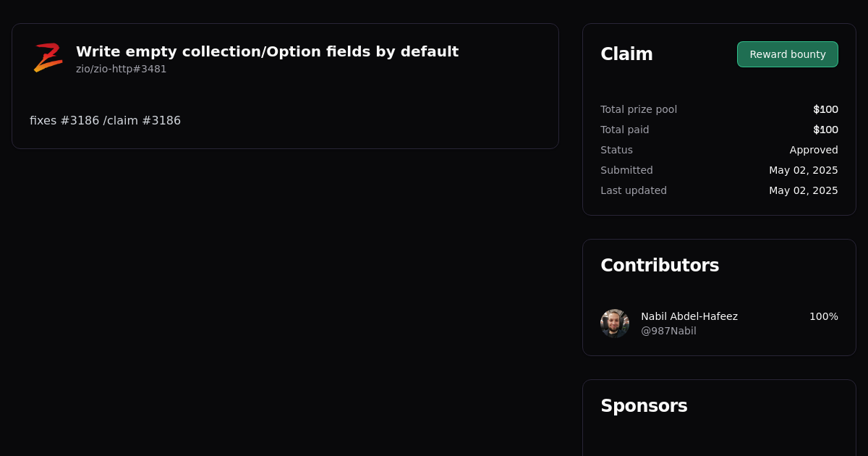Click the Contributors section heading
This screenshot has height=456, width=868.
coord(660,266)
